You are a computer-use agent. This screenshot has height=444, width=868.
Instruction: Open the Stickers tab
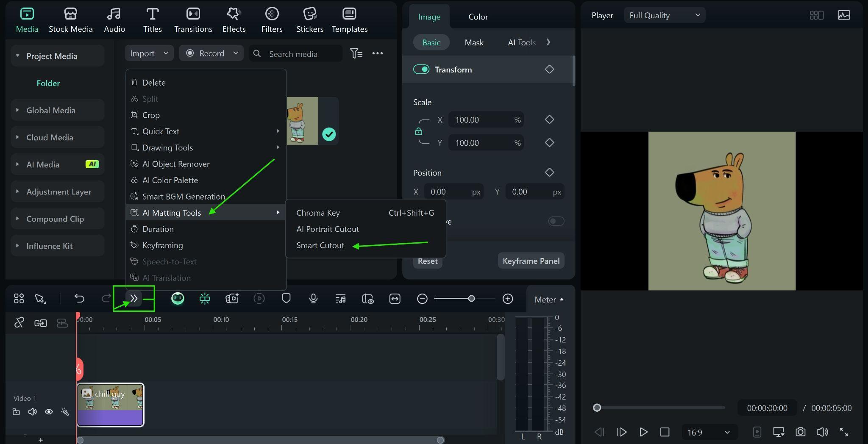pyautogui.click(x=310, y=20)
